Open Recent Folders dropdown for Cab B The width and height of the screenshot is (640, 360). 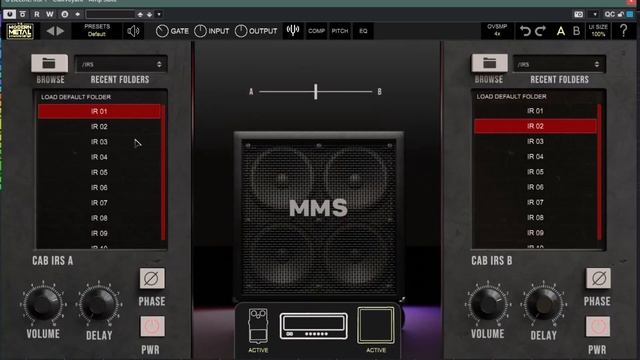[x=559, y=64]
